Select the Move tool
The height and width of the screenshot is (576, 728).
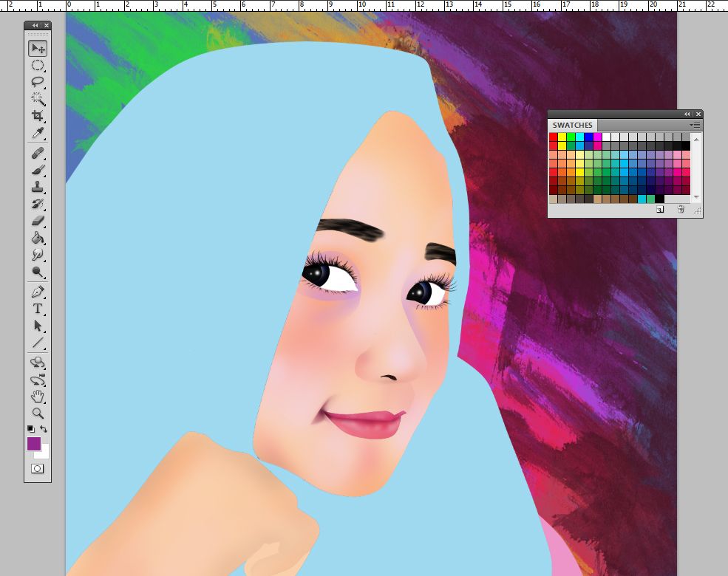(38, 48)
